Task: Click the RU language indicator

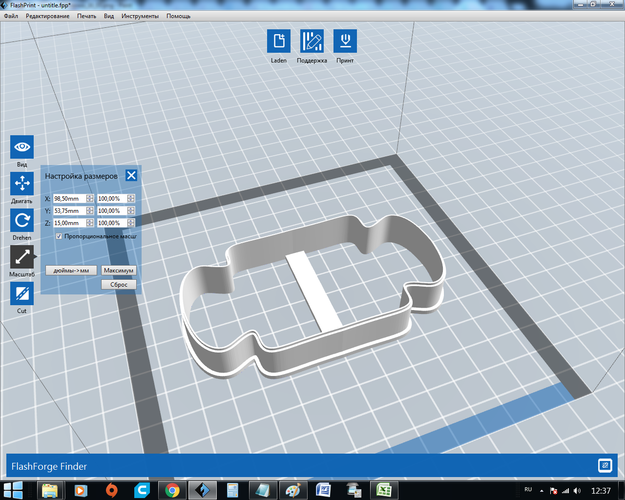Action: coord(528,490)
